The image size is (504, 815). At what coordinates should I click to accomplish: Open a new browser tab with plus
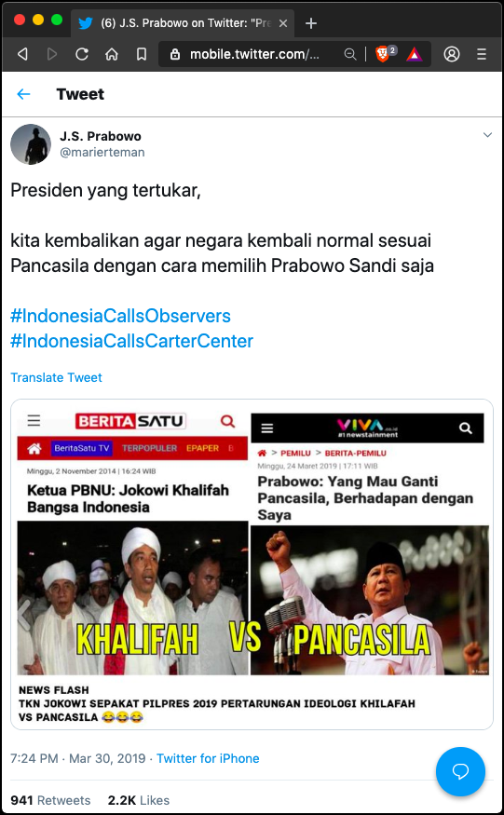tap(310, 23)
